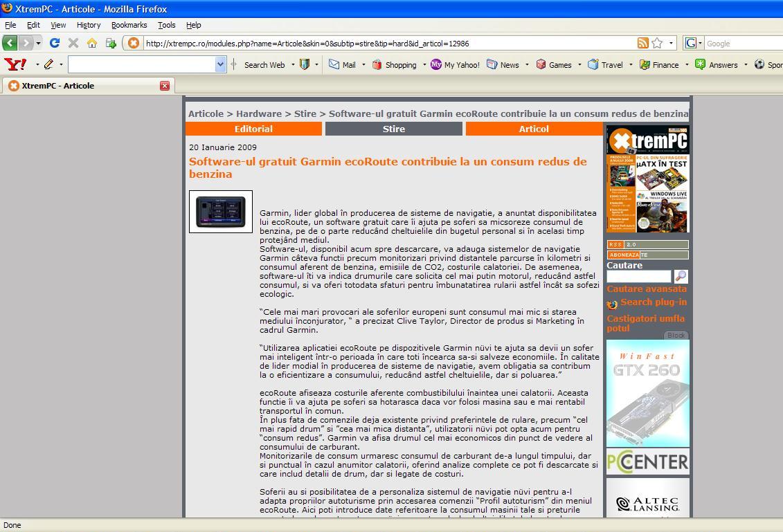The height and width of the screenshot is (532, 783).
Task: Click in the Yahoo toolbar search field
Action: 143,64
